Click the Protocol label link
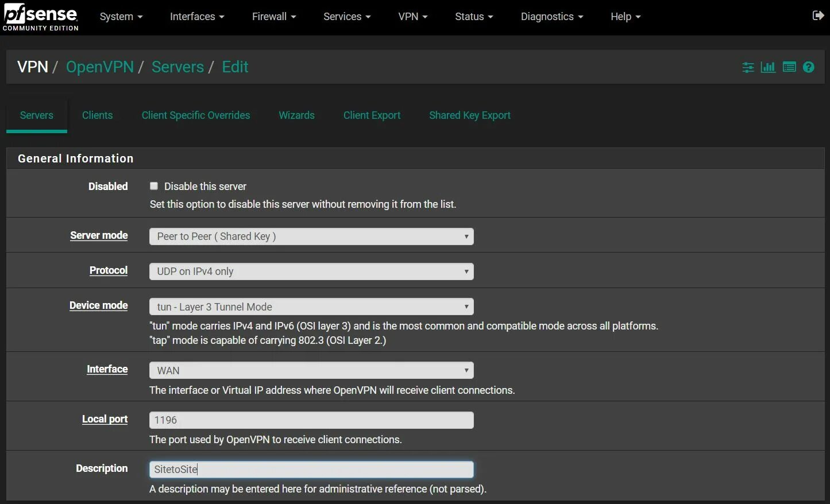Image resolution: width=830 pixels, height=504 pixels. (109, 270)
